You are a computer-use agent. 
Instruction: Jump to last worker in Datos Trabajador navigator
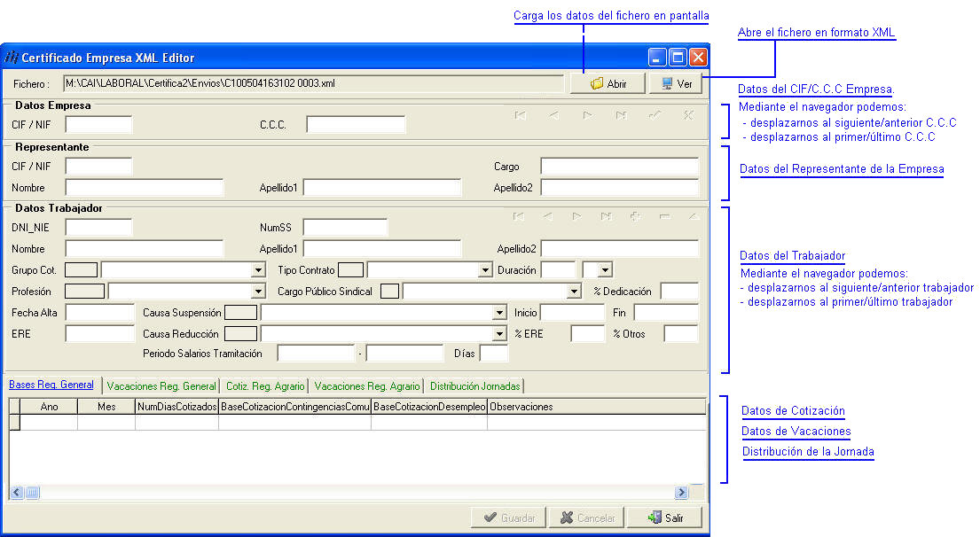click(606, 216)
